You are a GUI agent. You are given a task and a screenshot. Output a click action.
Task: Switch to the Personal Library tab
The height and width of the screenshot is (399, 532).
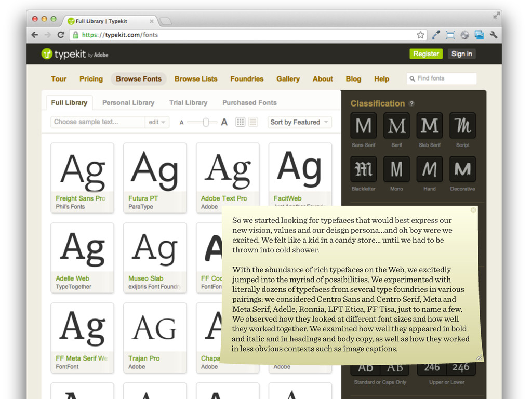point(128,103)
